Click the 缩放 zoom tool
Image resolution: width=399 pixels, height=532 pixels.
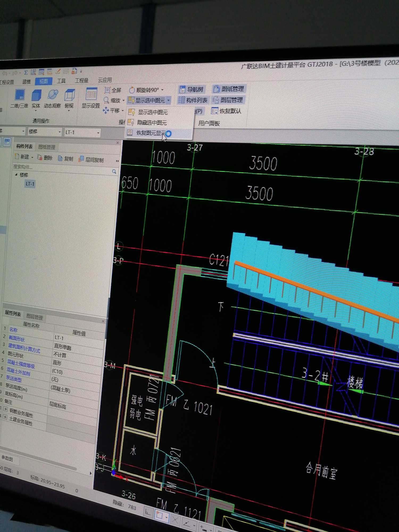click(112, 100)
